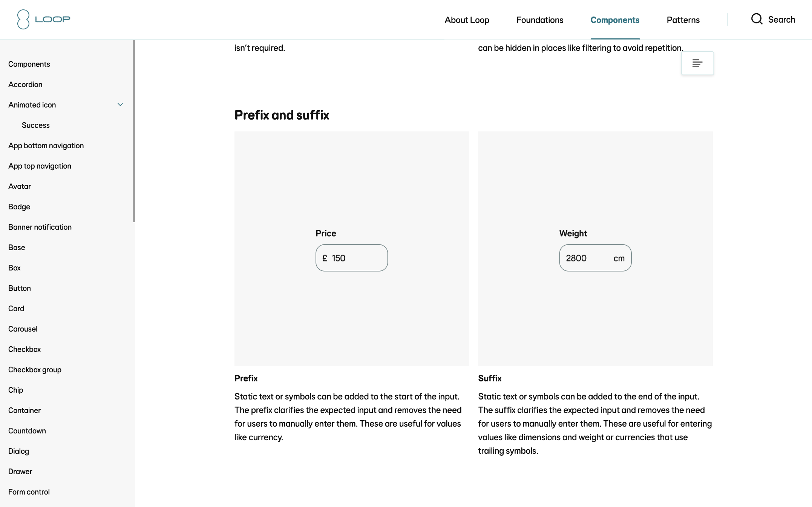Screen dimensions: 812x507
Task: Open the table of contents icon button
Action: coord(697,63)
